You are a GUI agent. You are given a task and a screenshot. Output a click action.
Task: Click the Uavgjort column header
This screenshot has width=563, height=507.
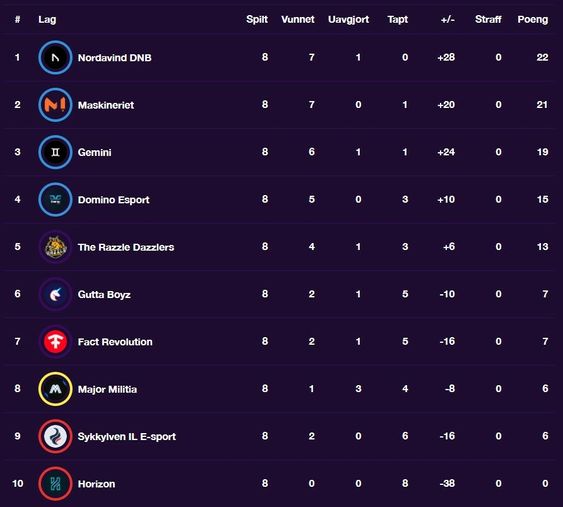(x=348, y=20)
